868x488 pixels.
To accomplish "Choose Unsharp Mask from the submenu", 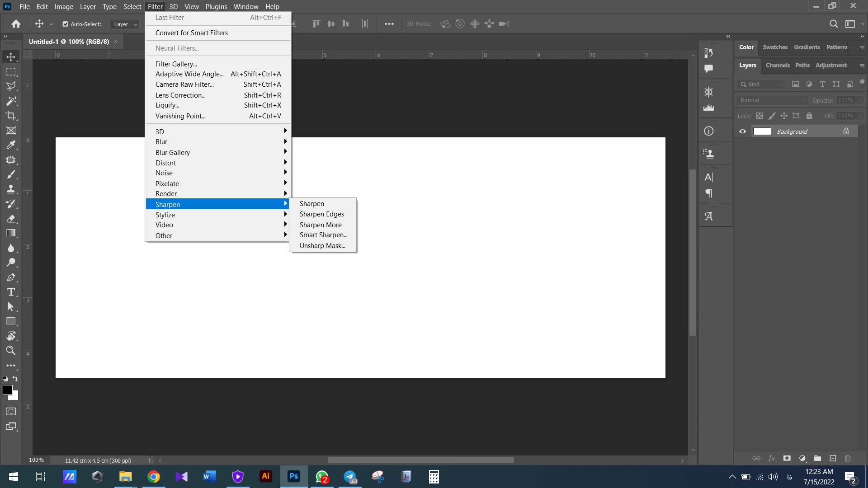I will tap(322, 246).
